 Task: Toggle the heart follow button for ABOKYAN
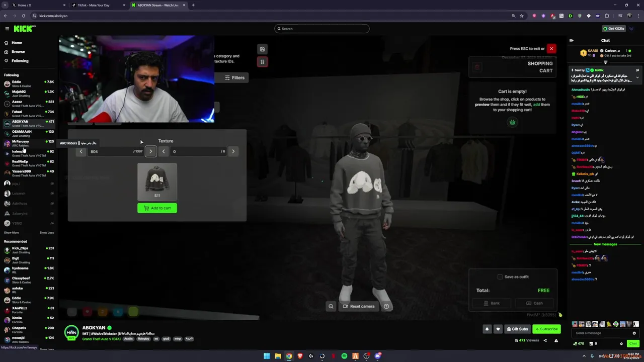pos(498,329)
